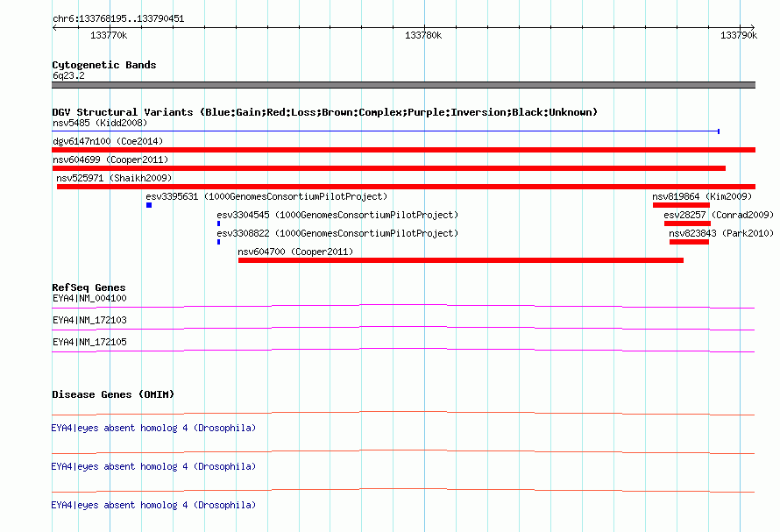Click the Cytogenetic Bands track title

pos(104,65)
